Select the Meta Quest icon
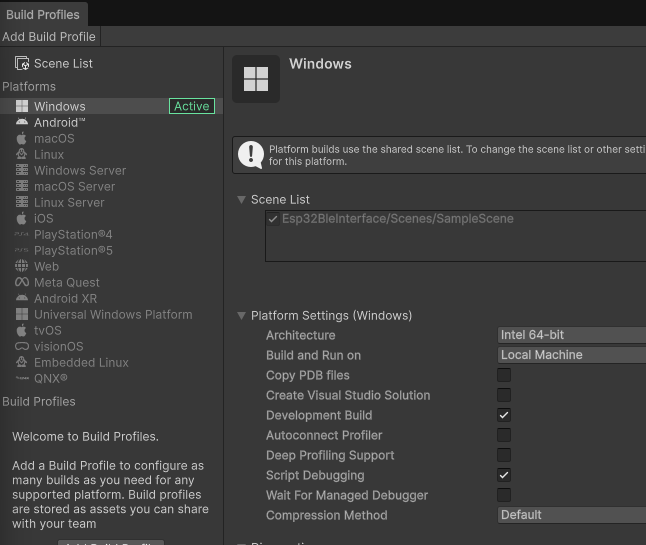Viewport: 646px width, 545px height. click(22, 283)
